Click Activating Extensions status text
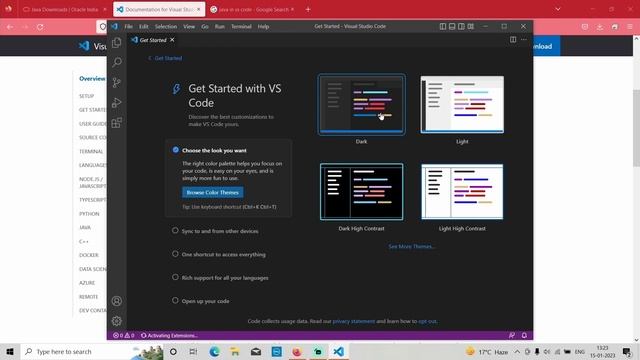This screenshot has height=360, width=640. tap(169, 336)
